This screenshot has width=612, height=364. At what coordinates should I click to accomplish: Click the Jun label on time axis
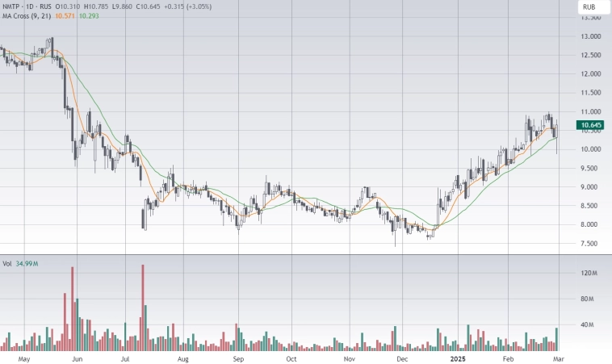pos(77,359)
